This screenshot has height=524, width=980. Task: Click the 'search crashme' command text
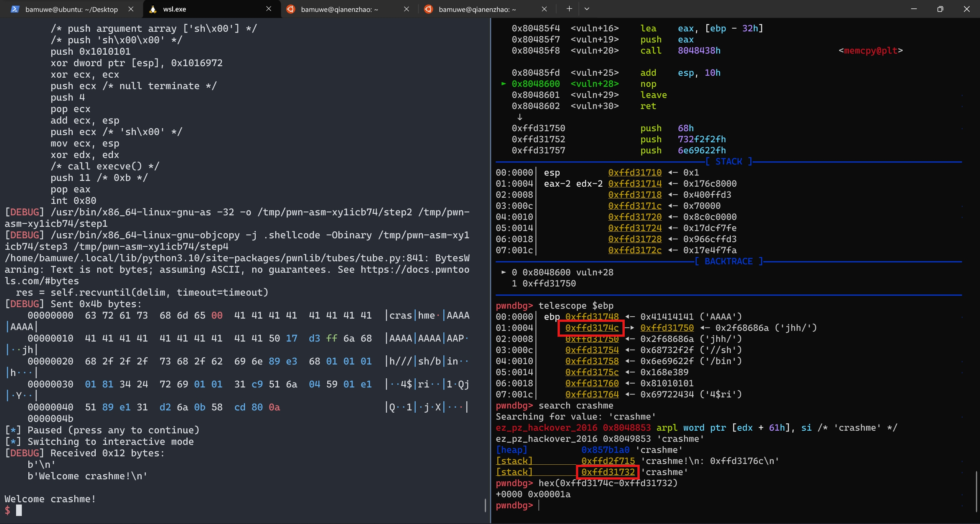(x=576, y=405)
